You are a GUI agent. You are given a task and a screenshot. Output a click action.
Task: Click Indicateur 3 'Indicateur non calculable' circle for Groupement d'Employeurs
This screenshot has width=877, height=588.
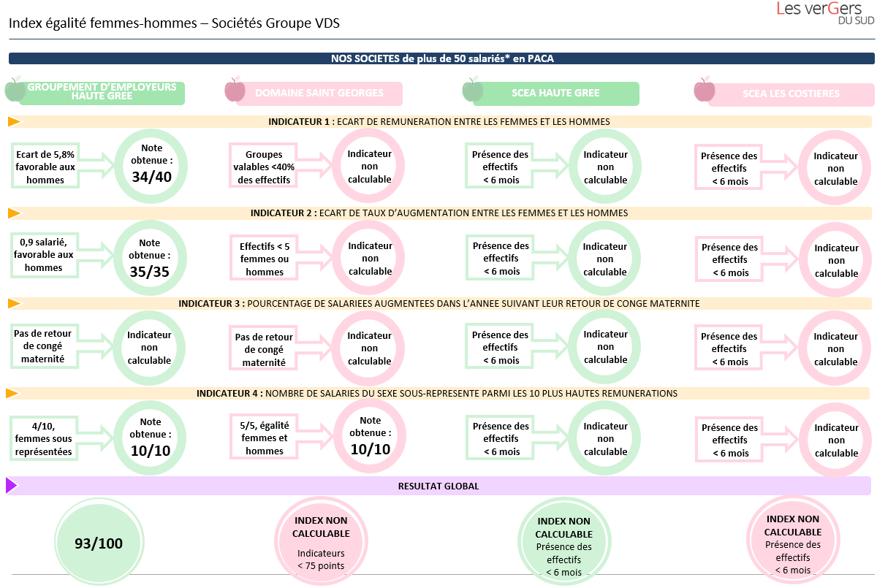click(x=150, y=348)
